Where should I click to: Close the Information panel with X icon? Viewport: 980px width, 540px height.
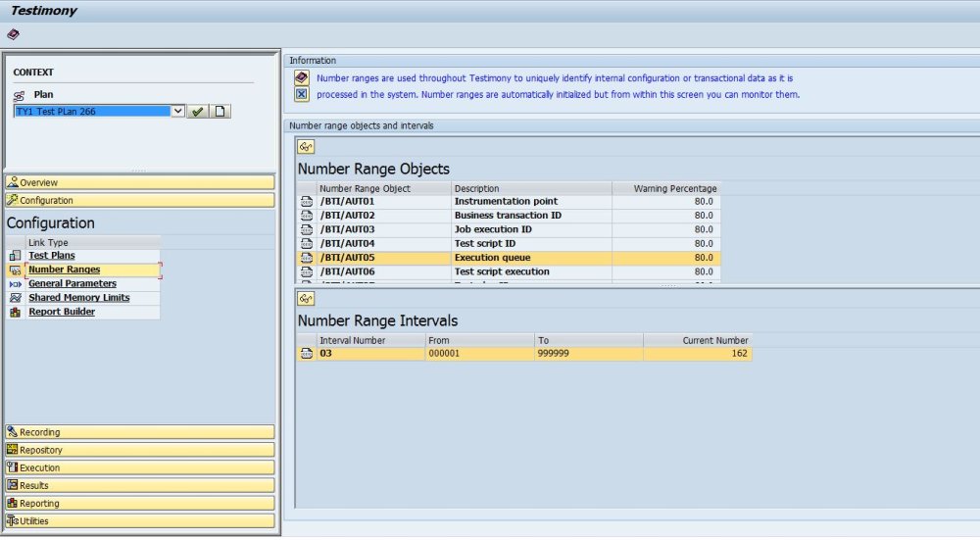click(x=302, y=94)
